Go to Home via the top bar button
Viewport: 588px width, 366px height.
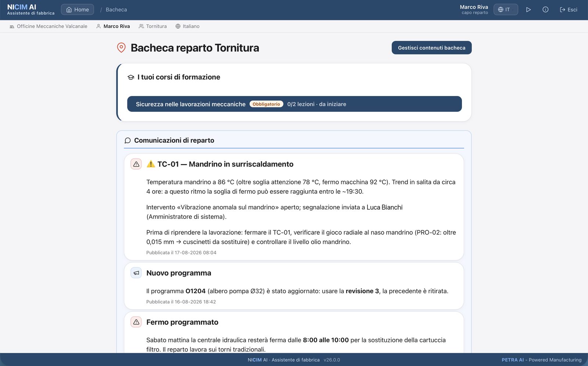tap(78, 10)
